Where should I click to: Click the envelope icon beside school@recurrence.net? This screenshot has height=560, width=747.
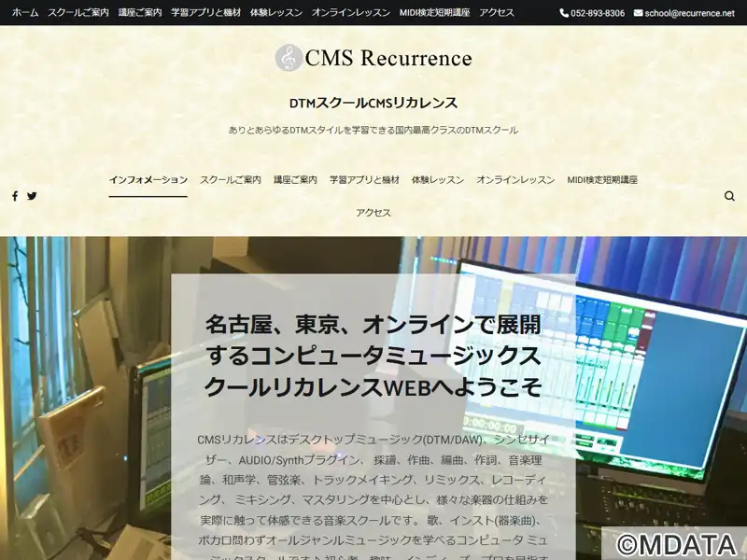click(639, 13)
